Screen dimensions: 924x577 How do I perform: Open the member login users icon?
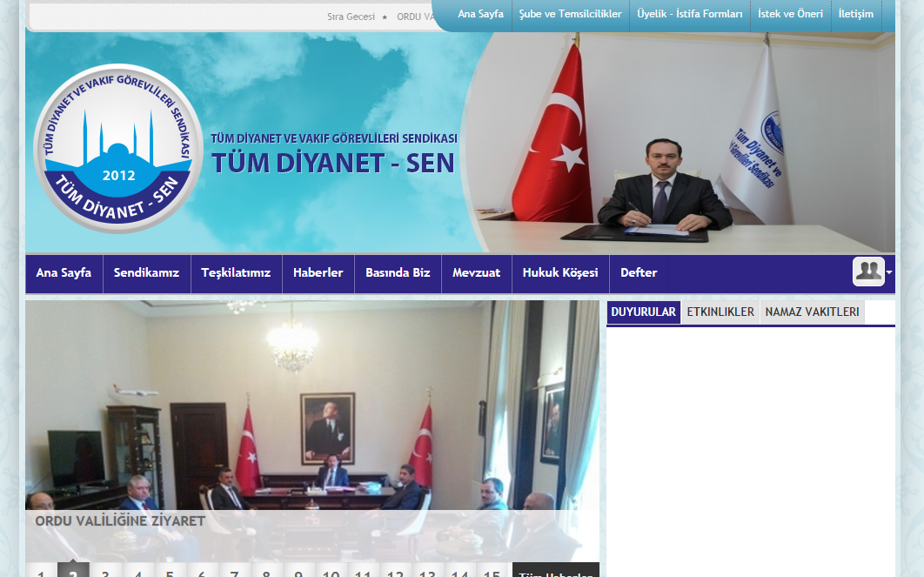[867, 272]
